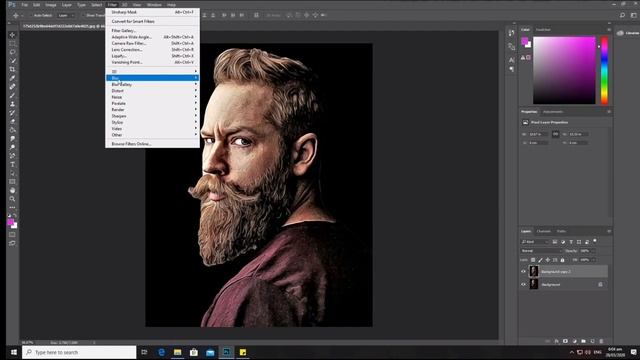Switch to the Swatches tab
The height and width of the screenshot is (360, 640).
pyautogui.click(x=543, y=30)
